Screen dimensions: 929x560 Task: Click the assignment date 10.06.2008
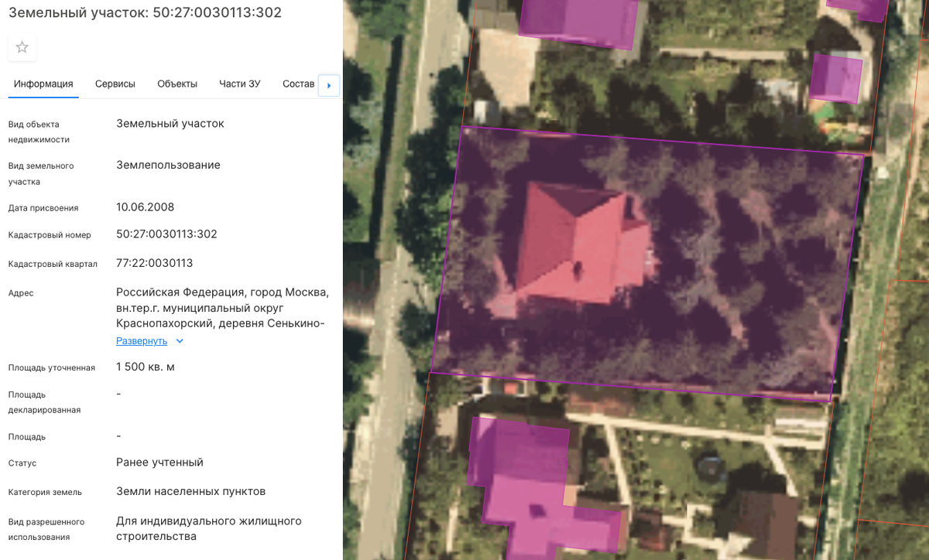click(x=145, y=207)
